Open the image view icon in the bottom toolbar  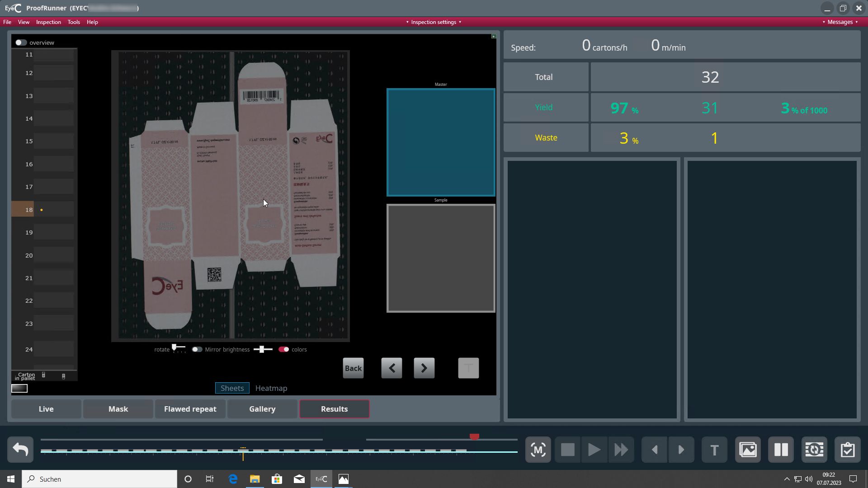(x=748, y=450)
